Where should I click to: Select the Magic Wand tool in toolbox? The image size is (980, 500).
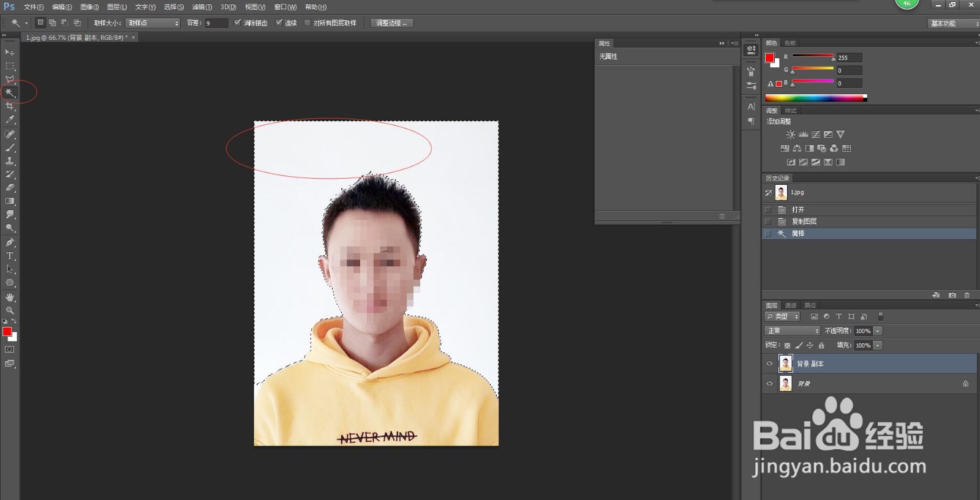coord(10,93)
